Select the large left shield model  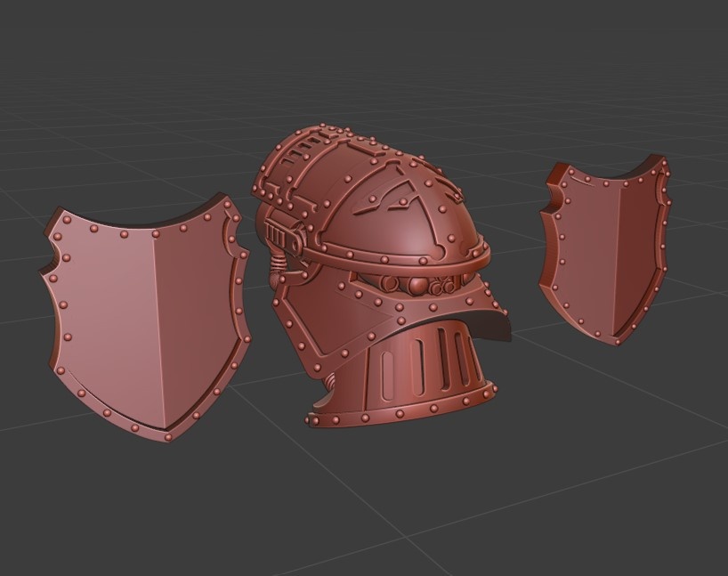pyautogui.click(x=144, y=318)
